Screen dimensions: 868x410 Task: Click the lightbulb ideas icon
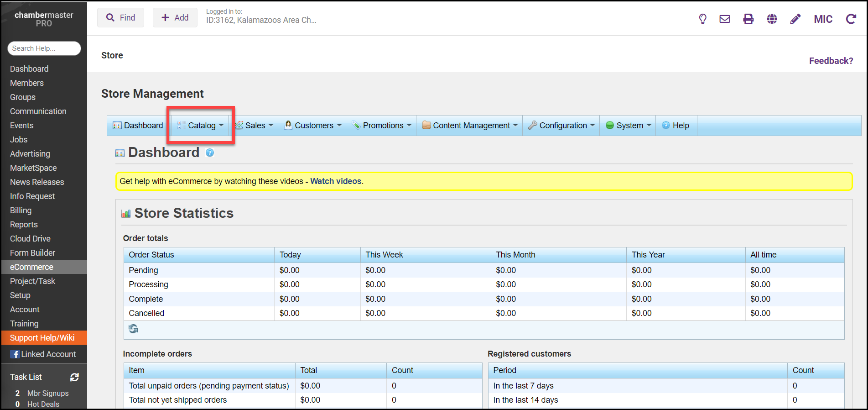coord(702,19)
